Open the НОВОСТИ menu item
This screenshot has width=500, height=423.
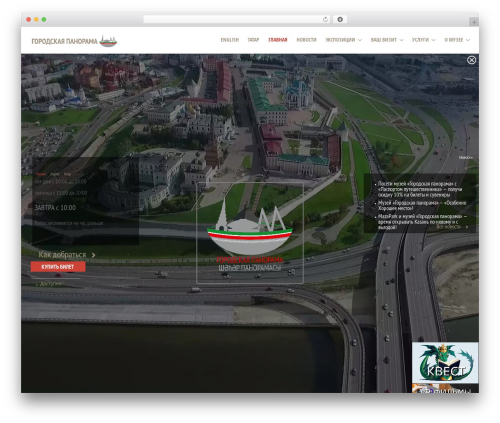pyautogui.click(x=306, y=40)
